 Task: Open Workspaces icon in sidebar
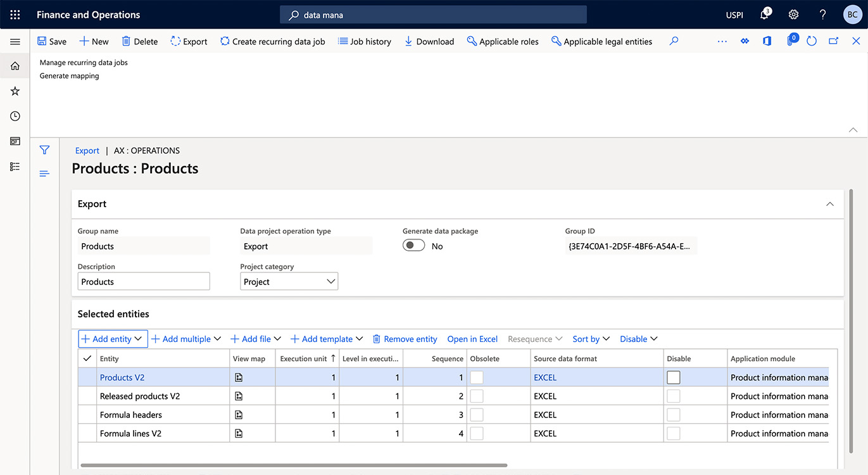coord(15,141)
